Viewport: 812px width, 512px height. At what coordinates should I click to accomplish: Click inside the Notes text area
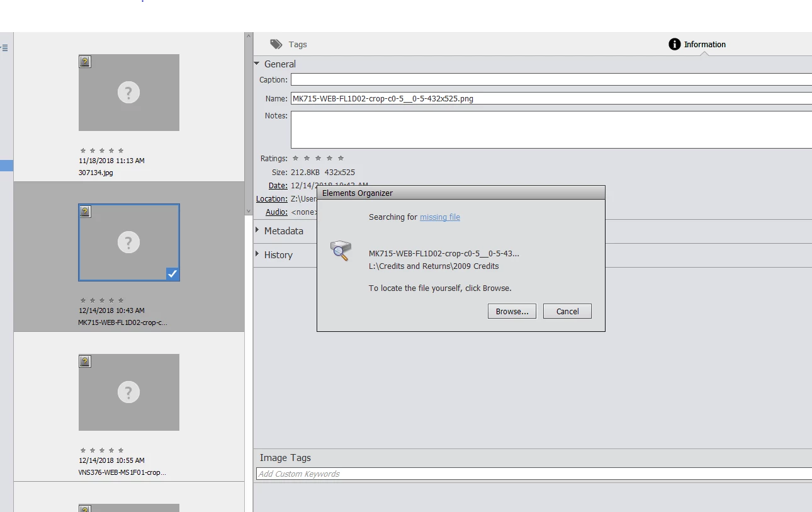[551, 130]
